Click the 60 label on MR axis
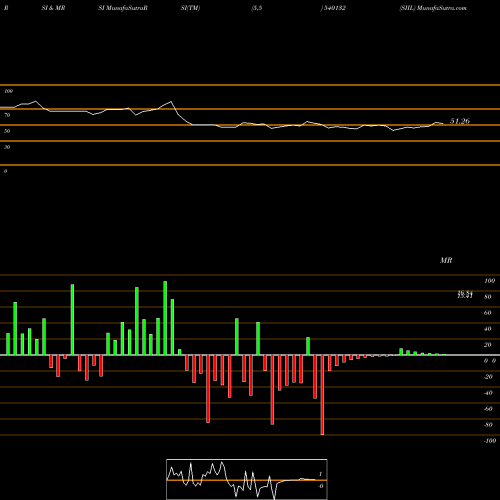 tap(488, 313)
